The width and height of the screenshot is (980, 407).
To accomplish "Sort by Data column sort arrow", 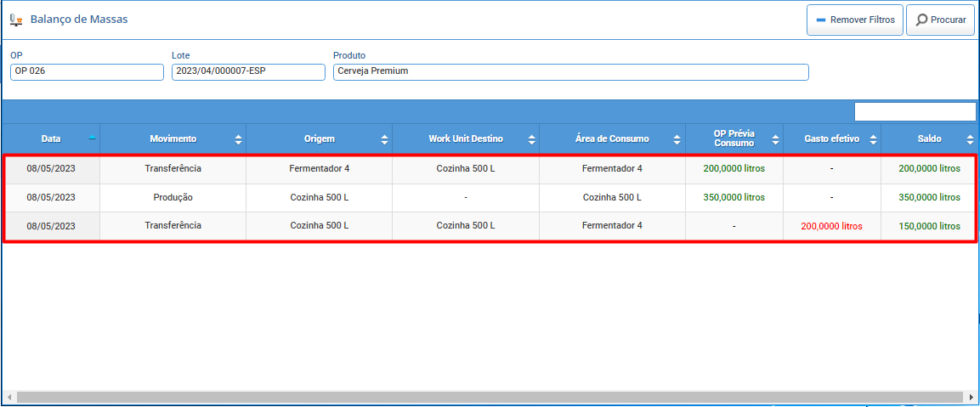I will coord(92,138).
